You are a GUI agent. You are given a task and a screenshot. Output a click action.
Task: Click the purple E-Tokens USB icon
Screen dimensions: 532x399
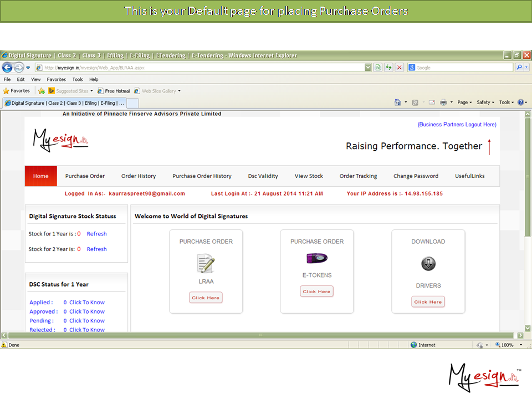pyautogui.click(x=316, y=258)
